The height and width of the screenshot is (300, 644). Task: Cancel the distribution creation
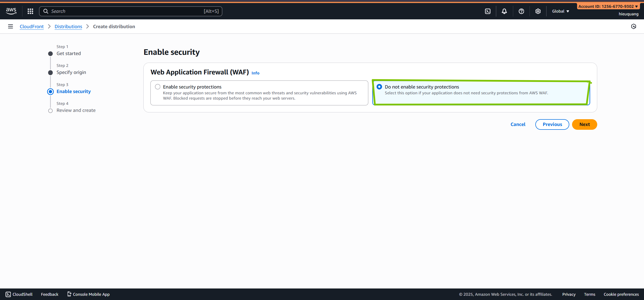(x=518, y=124)
